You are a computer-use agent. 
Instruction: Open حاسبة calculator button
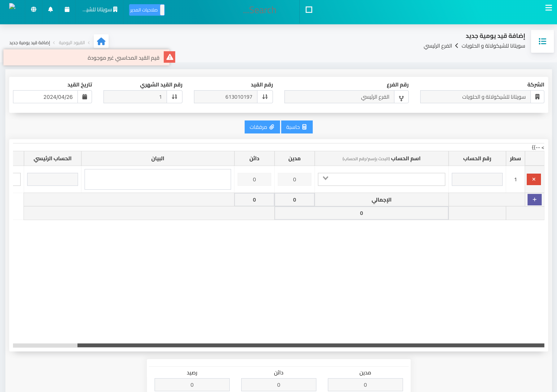click(x=297, y=127)
